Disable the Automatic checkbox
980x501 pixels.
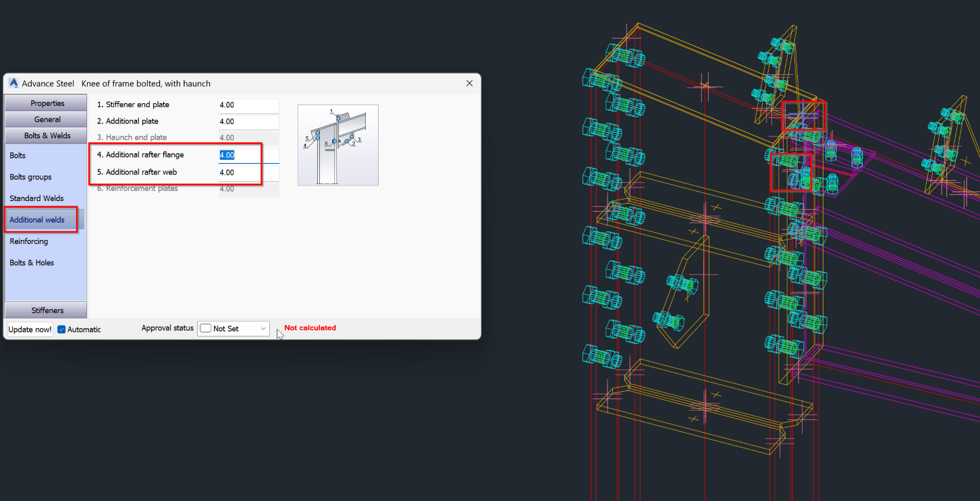coord(60,329)
